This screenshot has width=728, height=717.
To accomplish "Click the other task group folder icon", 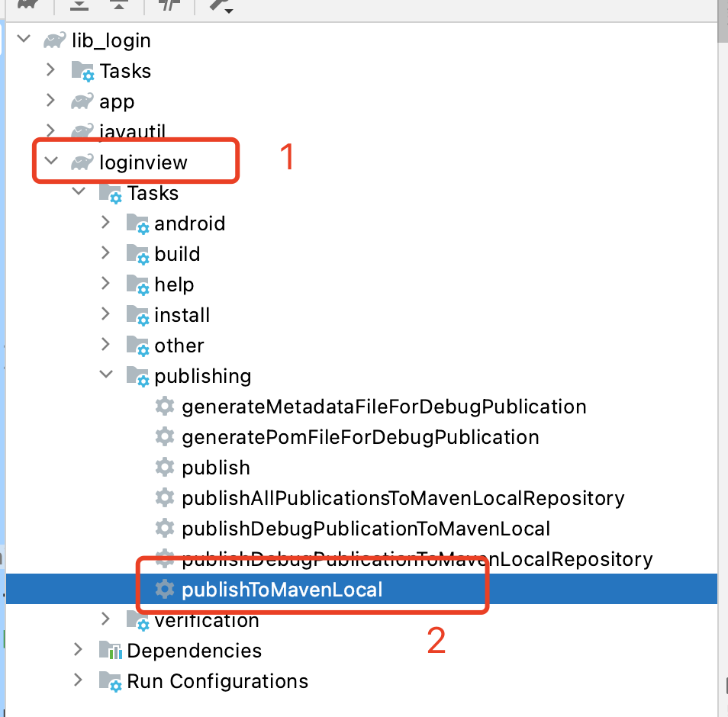I will [x=137, y=346].
